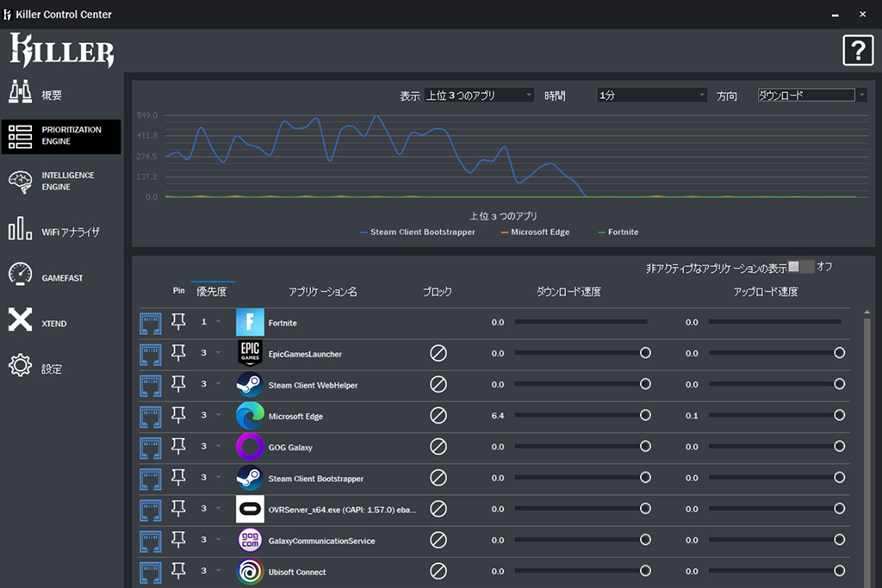Switch to WiFi アナライザ page

tap(60, 232)
